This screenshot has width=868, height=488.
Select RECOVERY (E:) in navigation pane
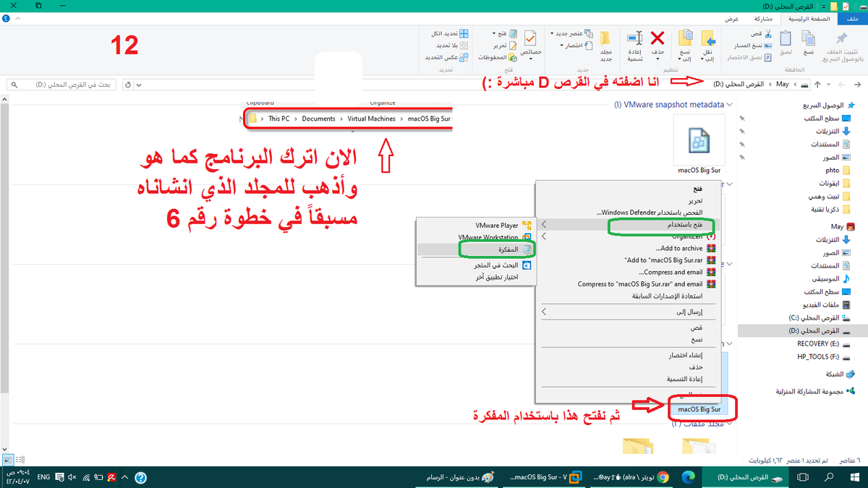pyautogui.click(x=822, y=343)
